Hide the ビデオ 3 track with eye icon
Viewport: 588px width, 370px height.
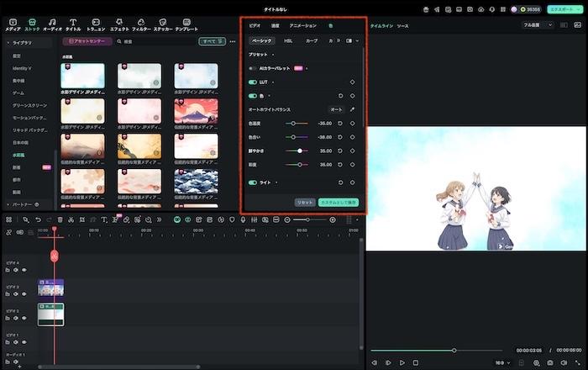[24, 294]
